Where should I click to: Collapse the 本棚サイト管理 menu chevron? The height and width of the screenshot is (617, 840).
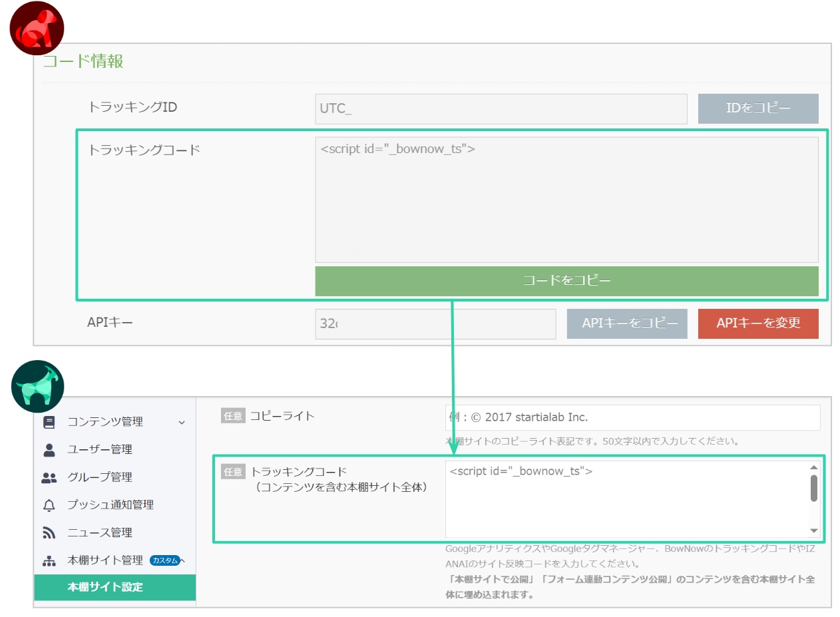pos(182,560)
